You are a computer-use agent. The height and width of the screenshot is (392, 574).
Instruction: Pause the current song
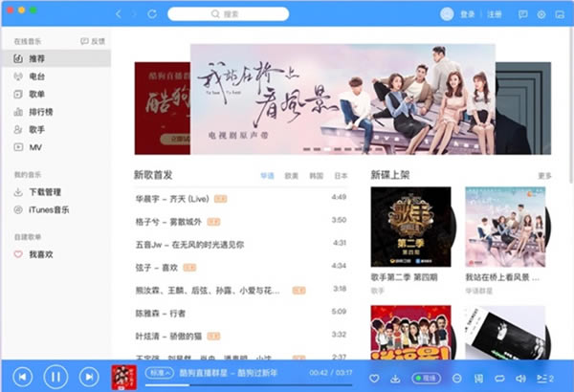pyautogui.click(x=55, y=377)
